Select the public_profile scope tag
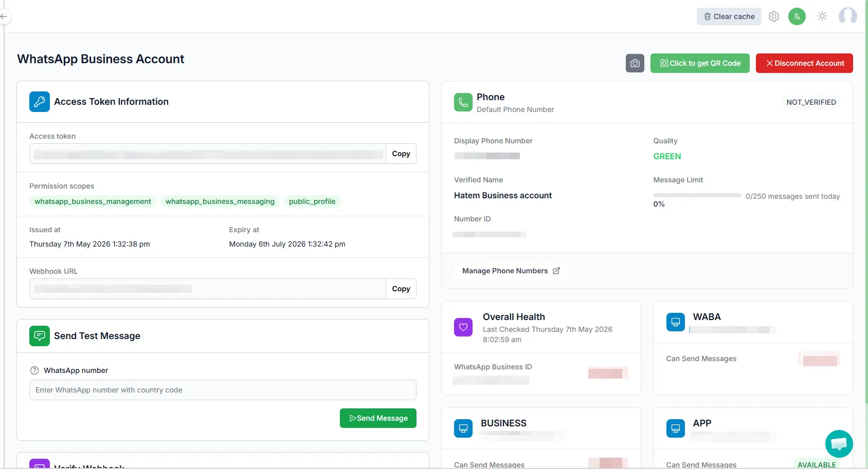The width and height of the screenshot is (868, 469). tap(312, 201)
